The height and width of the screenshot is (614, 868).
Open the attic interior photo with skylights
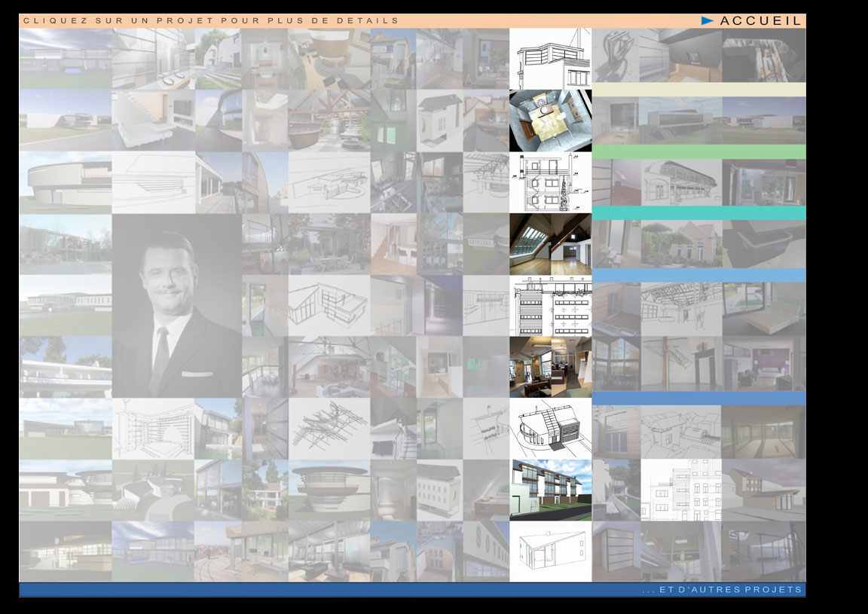tap(550, 244)
